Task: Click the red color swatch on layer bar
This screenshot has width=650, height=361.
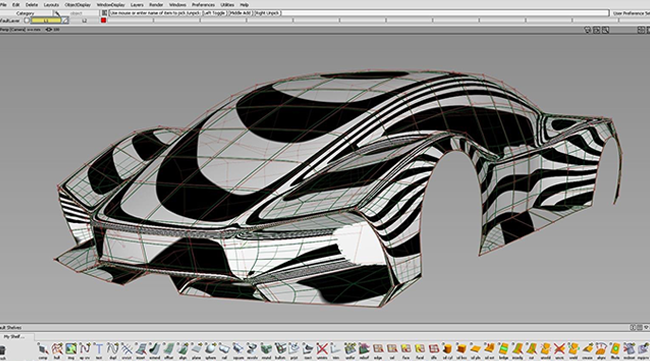Action: (104, 20)
